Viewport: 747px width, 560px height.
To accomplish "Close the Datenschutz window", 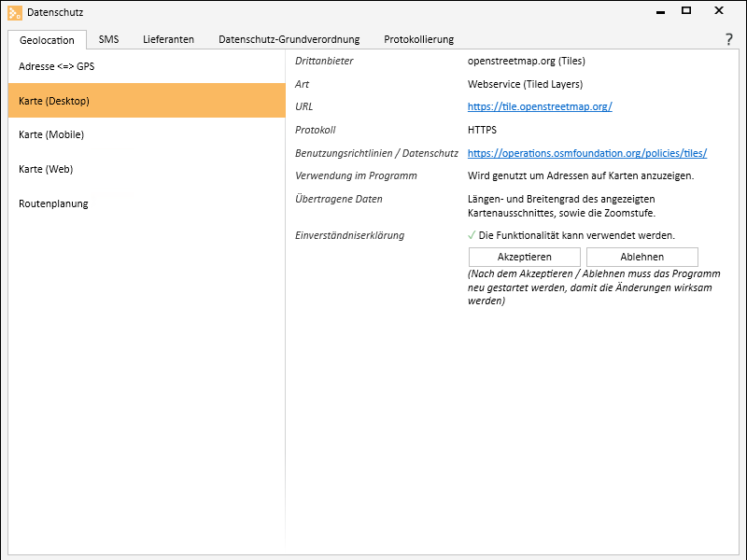I will pos(719,10).
